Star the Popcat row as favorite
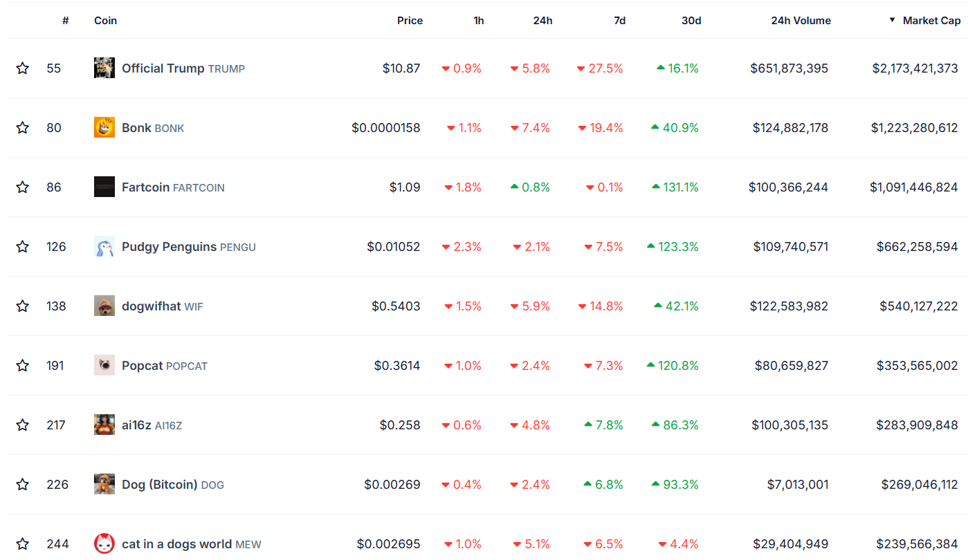This screenshot has height=560, width=968. point(23,366)
